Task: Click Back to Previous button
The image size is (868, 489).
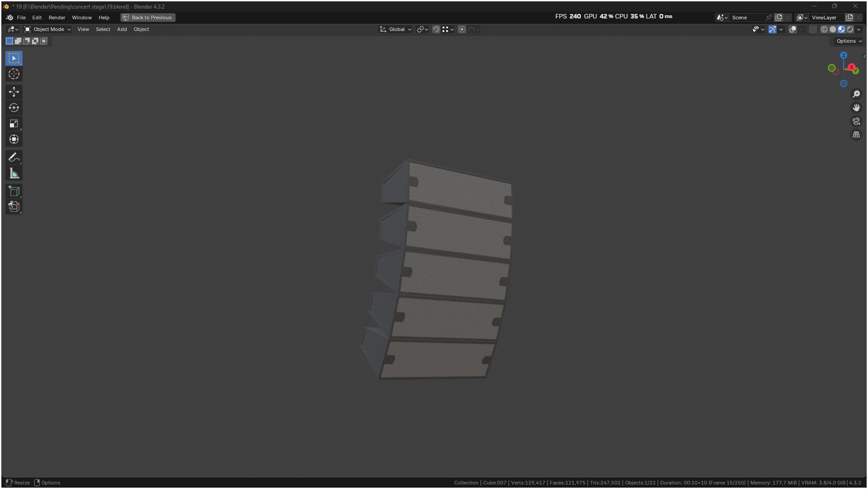Action: click(148, 18)
